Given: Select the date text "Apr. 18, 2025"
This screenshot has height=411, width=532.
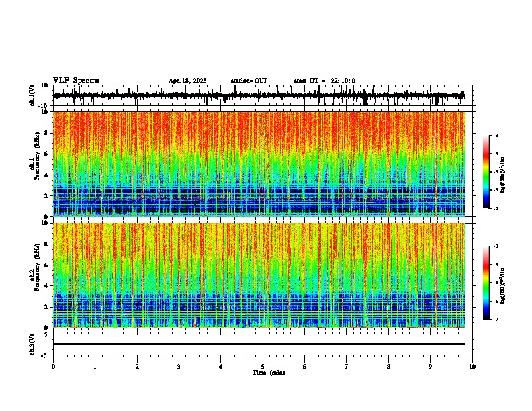Looking at the screenshot, I should point(187,81).
